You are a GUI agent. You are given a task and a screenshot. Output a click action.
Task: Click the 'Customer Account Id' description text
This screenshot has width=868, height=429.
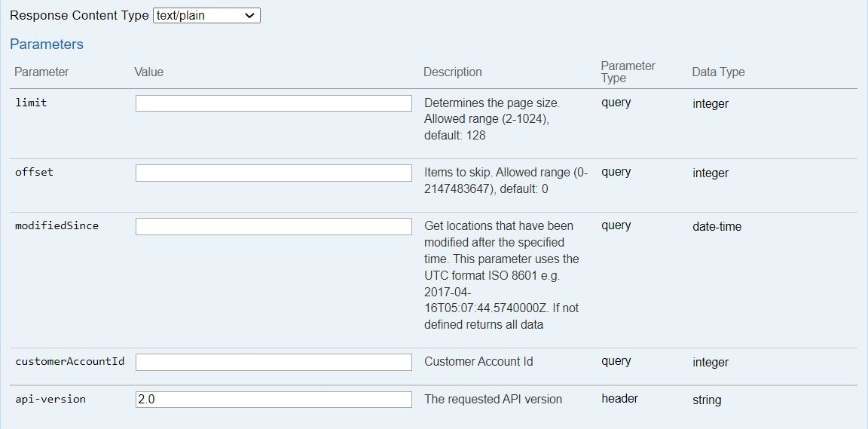pos(478,361)
